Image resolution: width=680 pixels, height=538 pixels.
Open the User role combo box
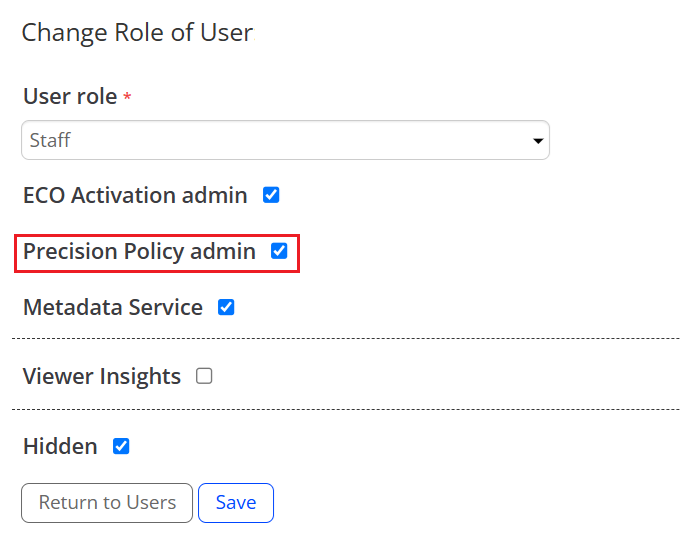pyautogui.click(x=285, y=140)
